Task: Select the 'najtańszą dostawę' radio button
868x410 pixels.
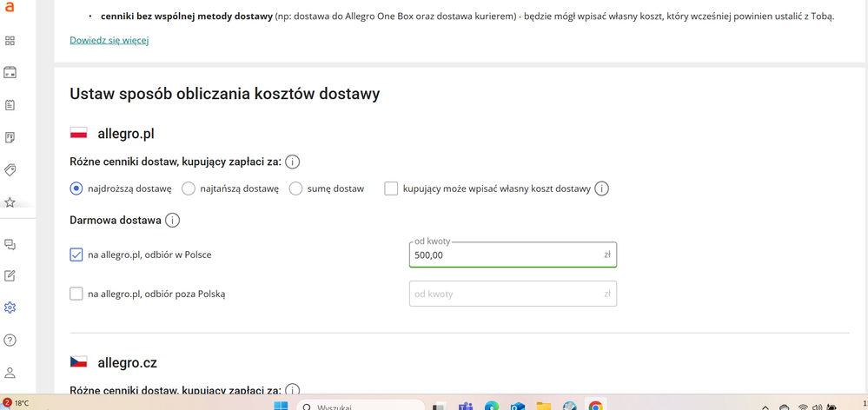Action: point(189,188)
